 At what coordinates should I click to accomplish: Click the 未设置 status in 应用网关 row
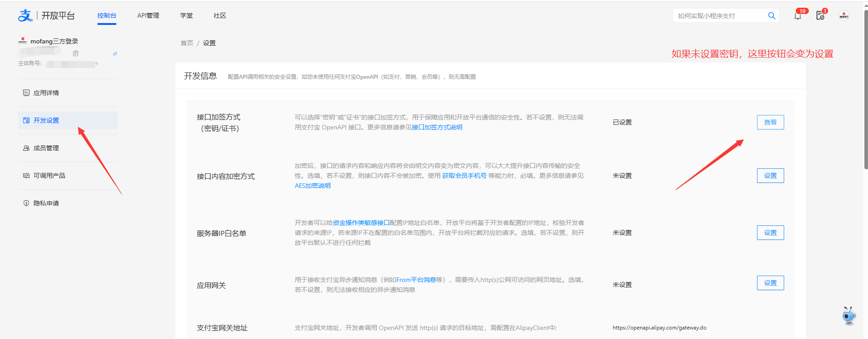622,285
